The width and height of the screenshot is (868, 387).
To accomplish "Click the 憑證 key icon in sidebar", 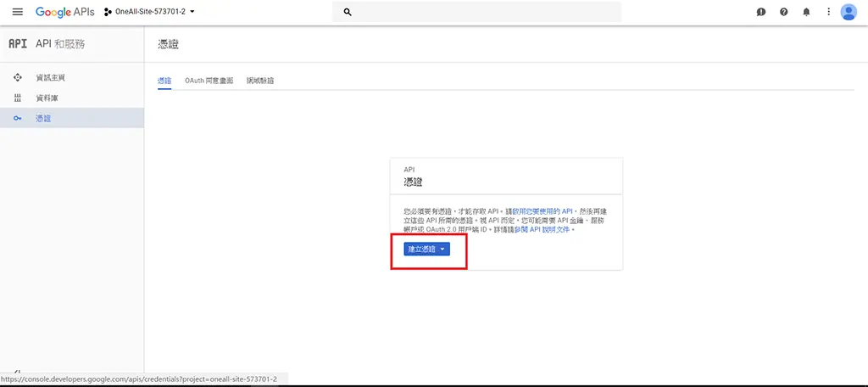I will coord(18,118).
